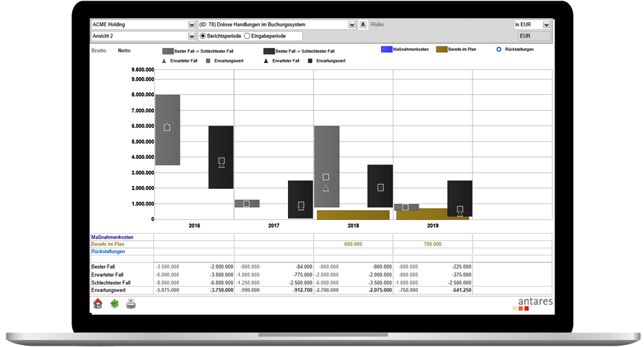Click the 'A' button next to Risiko
The height and width of the screenshot is (347, 644).
tap(363, 24)
